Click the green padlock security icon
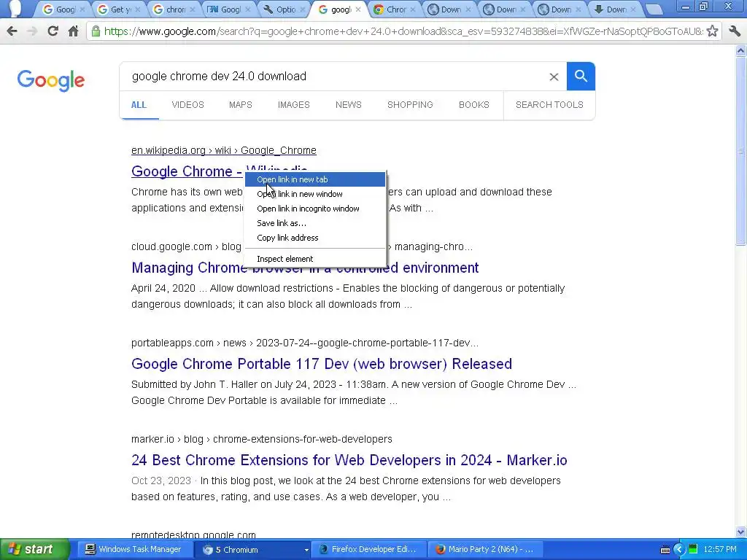 [96, 31]
